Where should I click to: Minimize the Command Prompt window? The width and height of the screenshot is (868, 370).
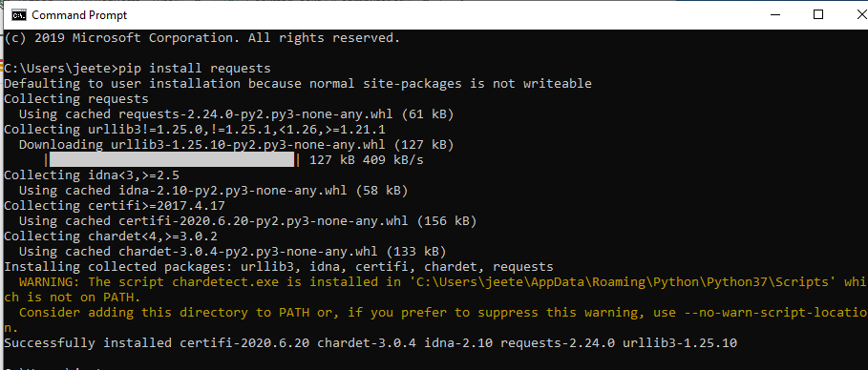click(768, 15)
